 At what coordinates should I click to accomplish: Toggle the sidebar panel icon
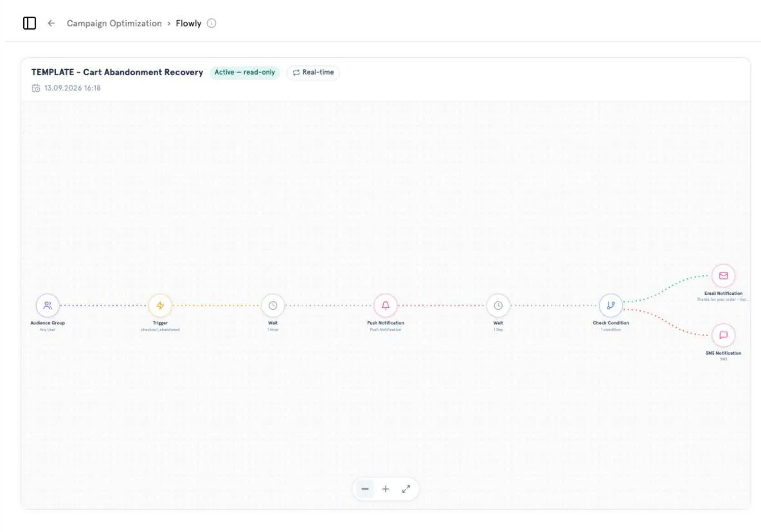tap(30, 23)
